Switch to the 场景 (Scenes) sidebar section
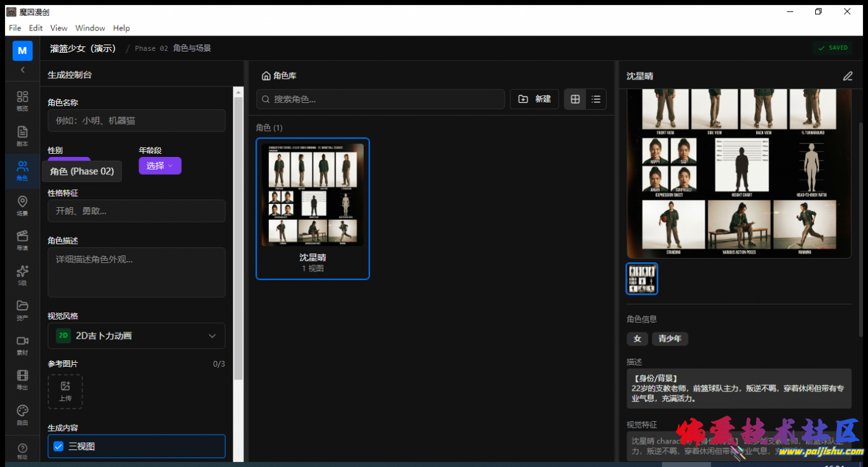868x467 pixels. point(22,206)
